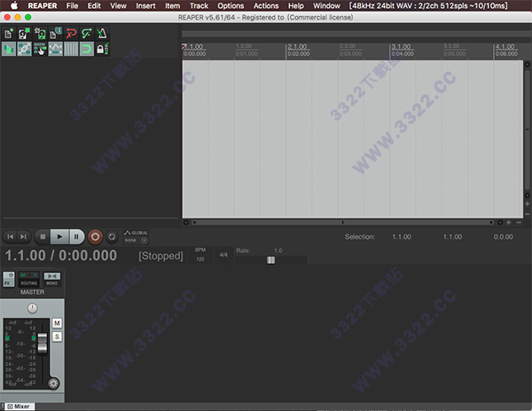This screenshot has width=532, height=411.
Task: Open the Item menu
Action: point(172,6)
